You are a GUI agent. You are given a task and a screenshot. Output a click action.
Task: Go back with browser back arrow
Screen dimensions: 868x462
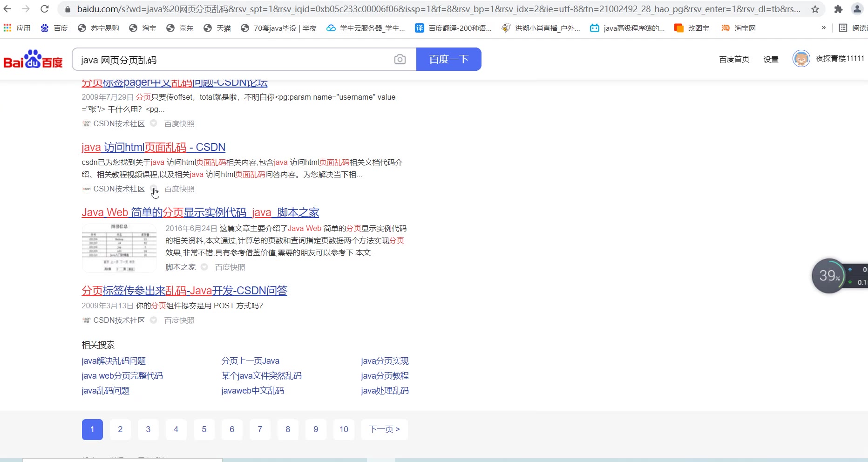[x=7, y=9]
